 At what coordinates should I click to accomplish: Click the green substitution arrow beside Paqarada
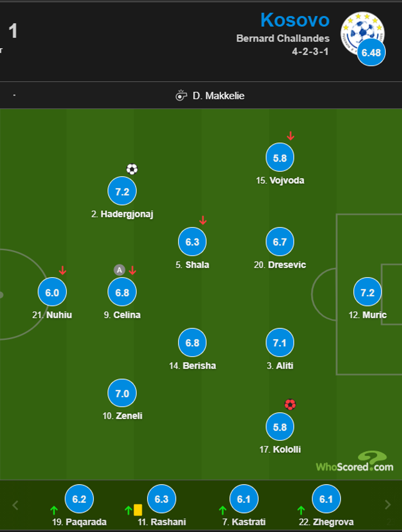54,510
